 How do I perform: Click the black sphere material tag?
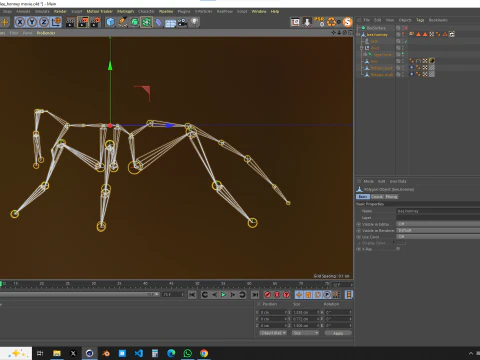tap(432, 61)
